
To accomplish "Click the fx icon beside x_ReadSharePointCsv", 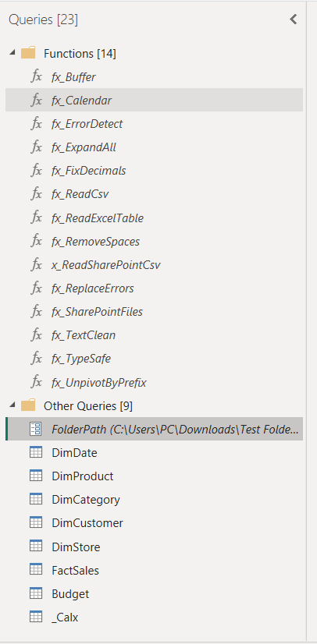I will (36, 264).
